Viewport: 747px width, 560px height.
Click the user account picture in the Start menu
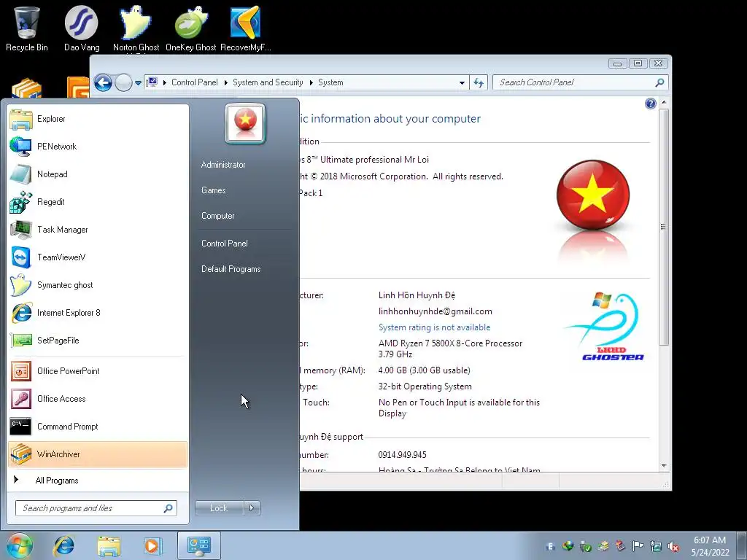click(245, 123)
